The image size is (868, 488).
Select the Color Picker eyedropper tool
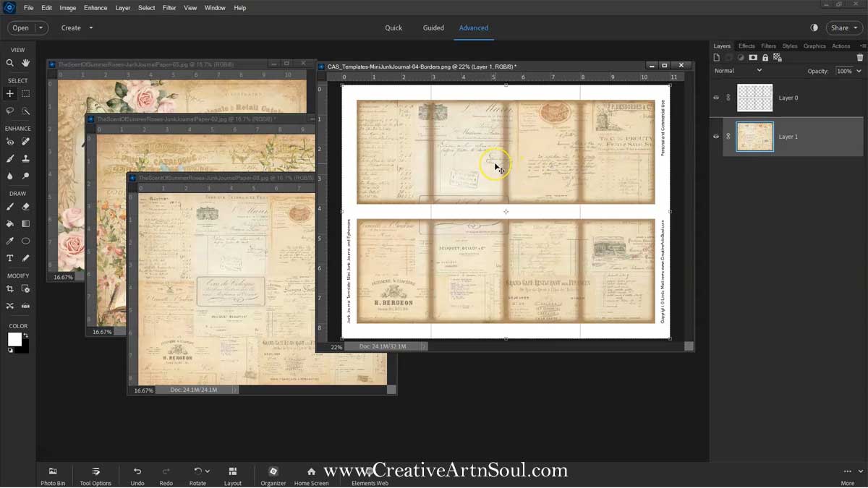pyautogui.click(x=10, y=241)
